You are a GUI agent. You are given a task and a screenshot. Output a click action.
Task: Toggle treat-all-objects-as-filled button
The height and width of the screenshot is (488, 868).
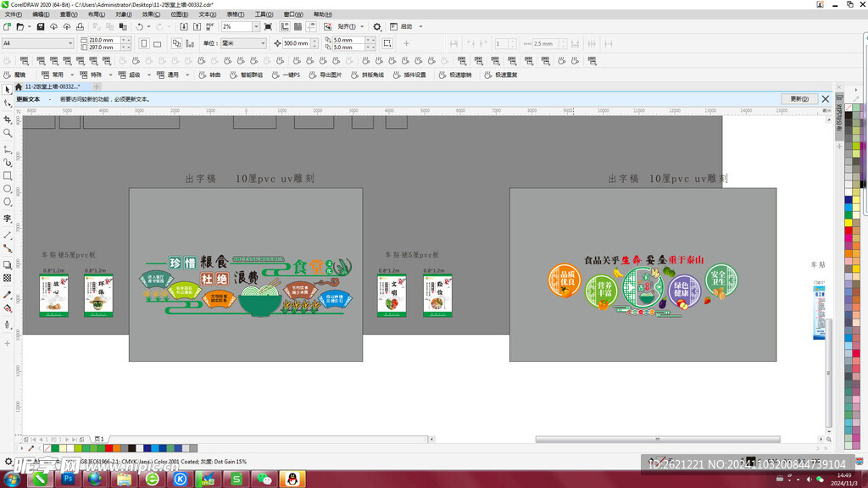tap(387, 43)
